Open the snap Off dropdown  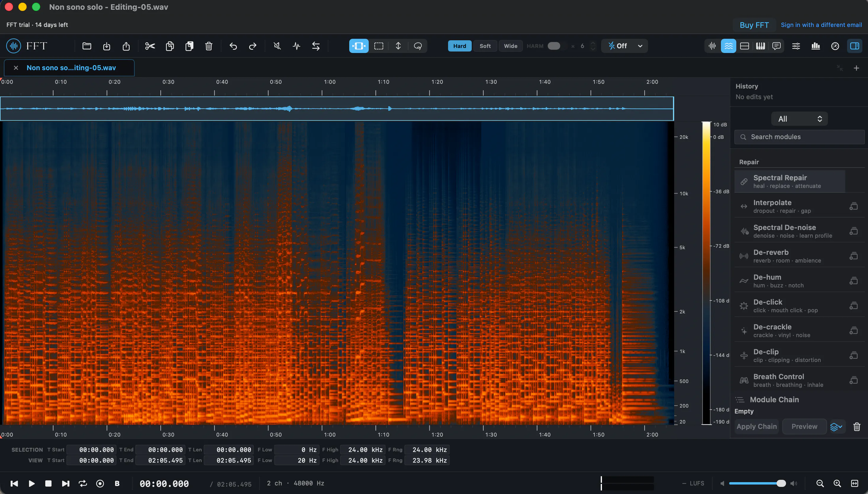624,46
